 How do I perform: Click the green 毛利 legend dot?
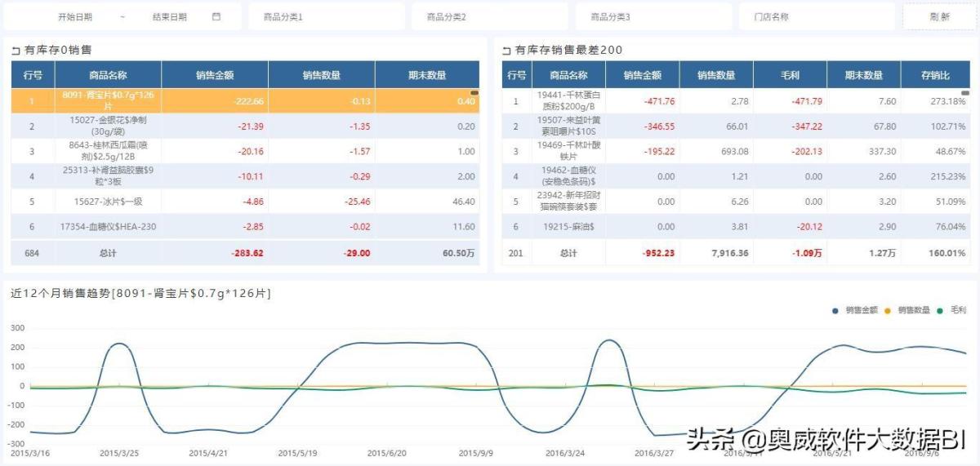(x=940, y=310)
